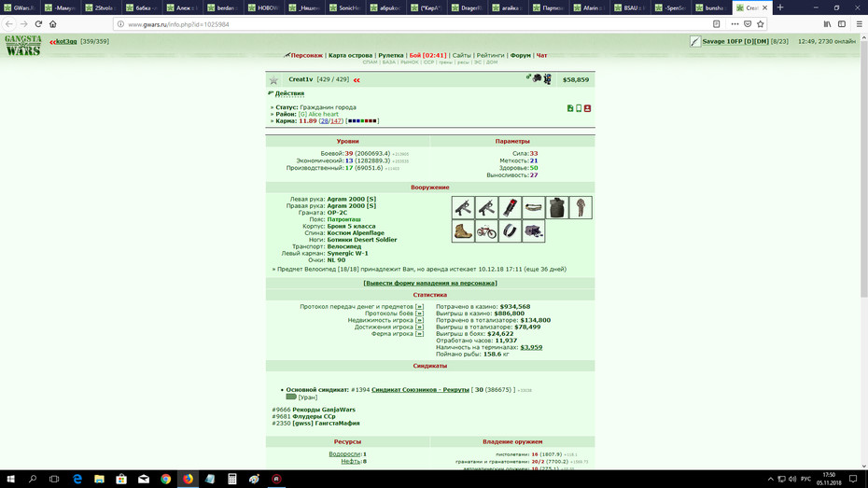The image size is (868, 488).
Task: Click the phone icon beside Статус
Action: (x=579, y=108)
